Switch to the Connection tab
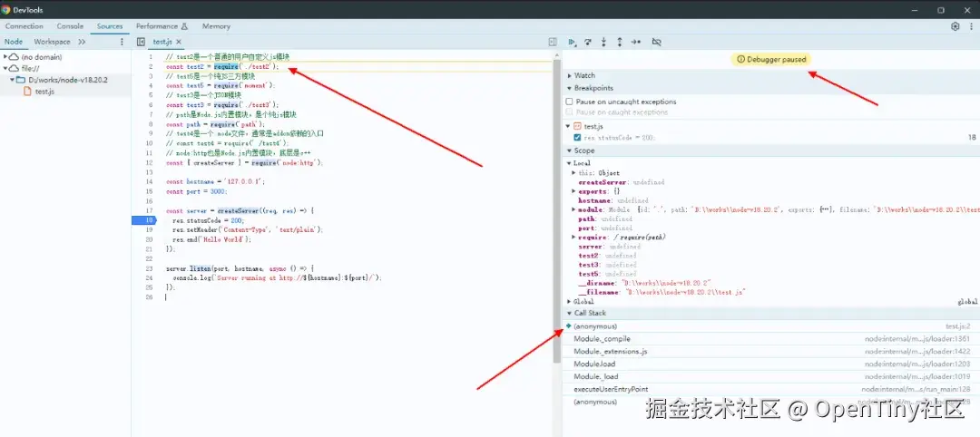The width and height of the screenshot is (980, 437). coord(24,26)
